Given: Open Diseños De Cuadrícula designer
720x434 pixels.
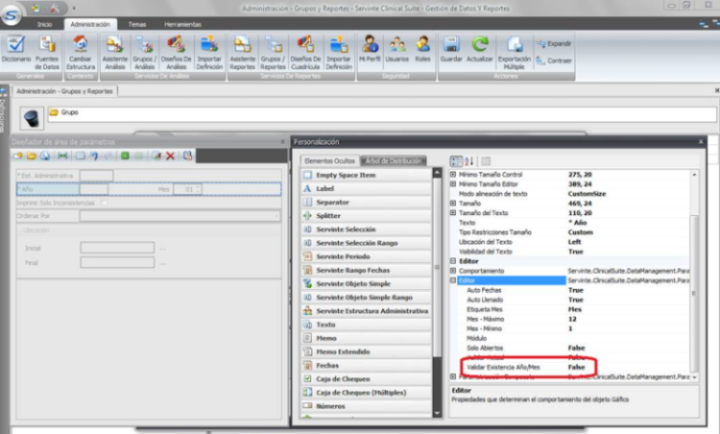Looking at the screenshot, I should point(305,47).
